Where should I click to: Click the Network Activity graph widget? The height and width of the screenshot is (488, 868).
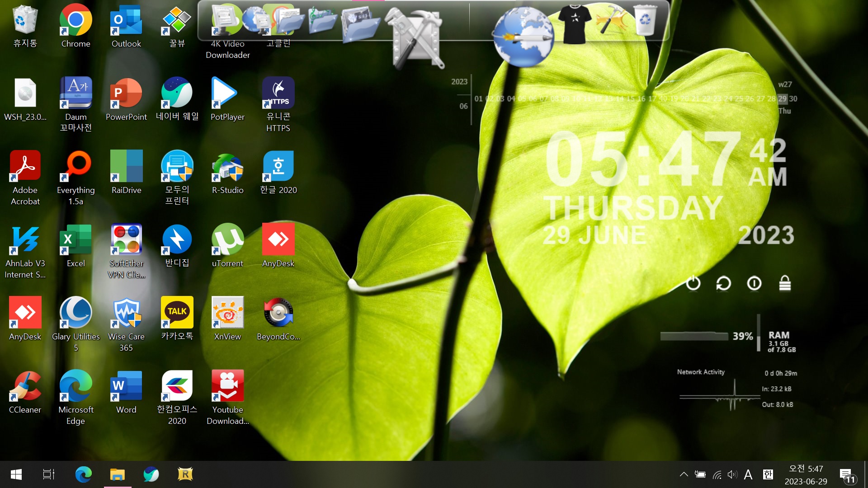pos(719,395)
